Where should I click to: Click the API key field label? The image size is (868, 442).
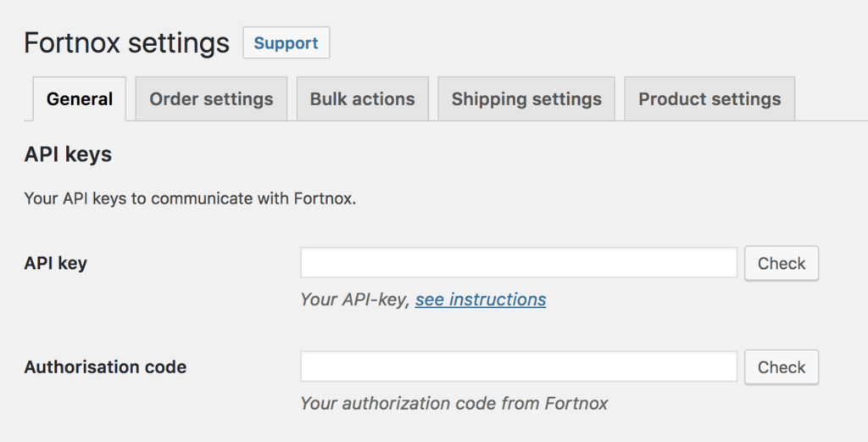(x=55, y=263)
